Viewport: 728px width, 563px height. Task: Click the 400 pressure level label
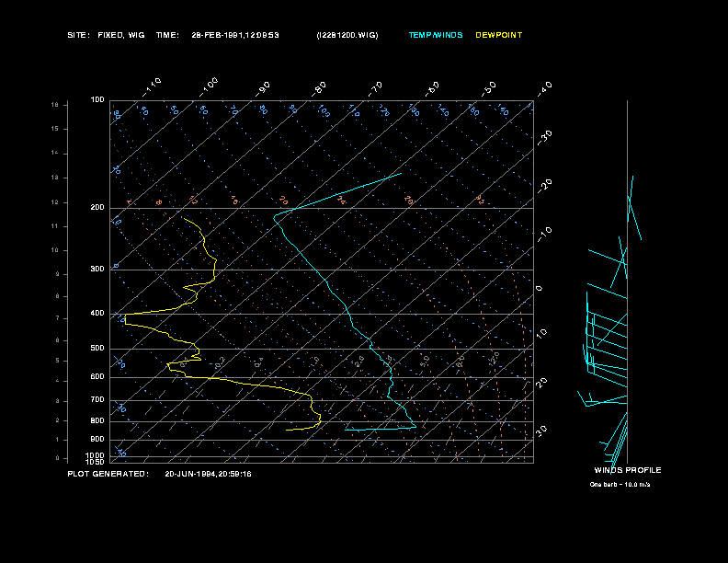(x=97, y=313)
